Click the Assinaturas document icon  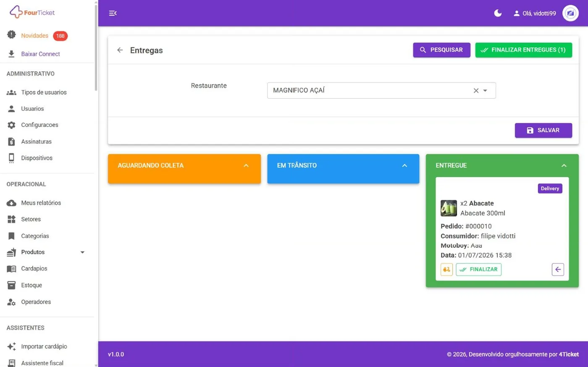[x=11, y=142]
